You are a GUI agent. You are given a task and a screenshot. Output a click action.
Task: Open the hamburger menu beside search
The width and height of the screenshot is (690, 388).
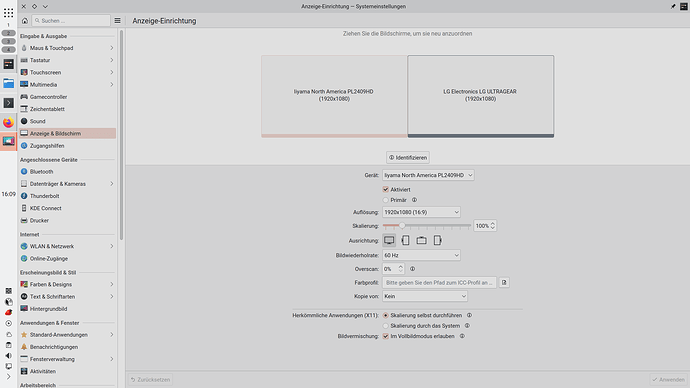pos(117,21)
